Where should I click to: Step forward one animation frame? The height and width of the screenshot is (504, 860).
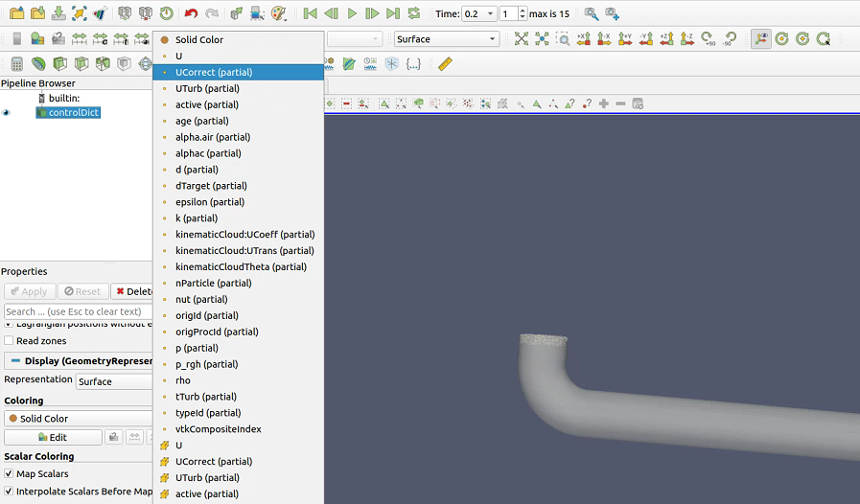coord(372,13)
